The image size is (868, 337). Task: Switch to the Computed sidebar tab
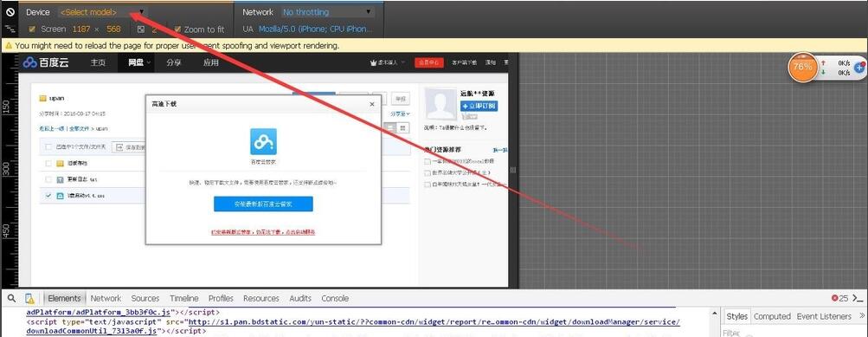[772, 316]
